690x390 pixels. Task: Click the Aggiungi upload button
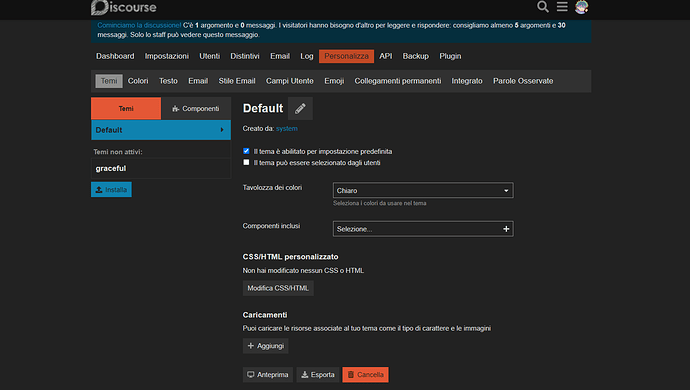point(266,346)
